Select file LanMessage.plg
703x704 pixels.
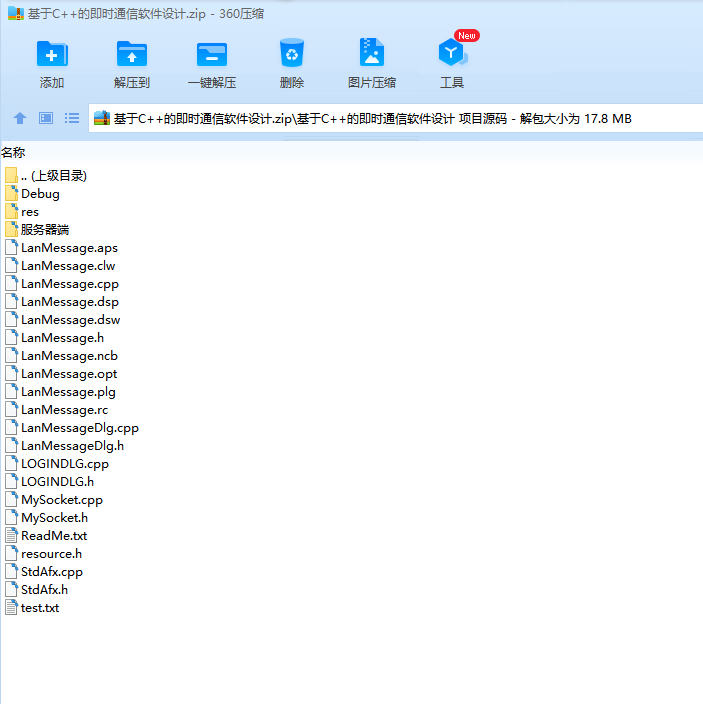coord(61,392)
